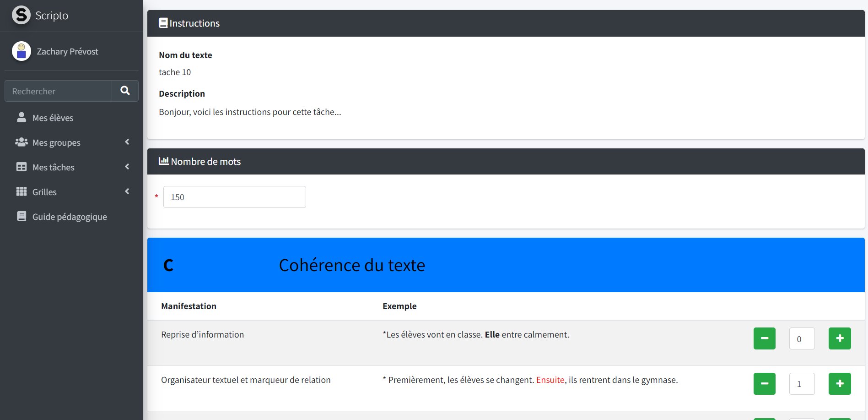Expand the Grilles section
Image resolution: width=868 pixels, height=420 pixels.
click(x=127, y=191)
